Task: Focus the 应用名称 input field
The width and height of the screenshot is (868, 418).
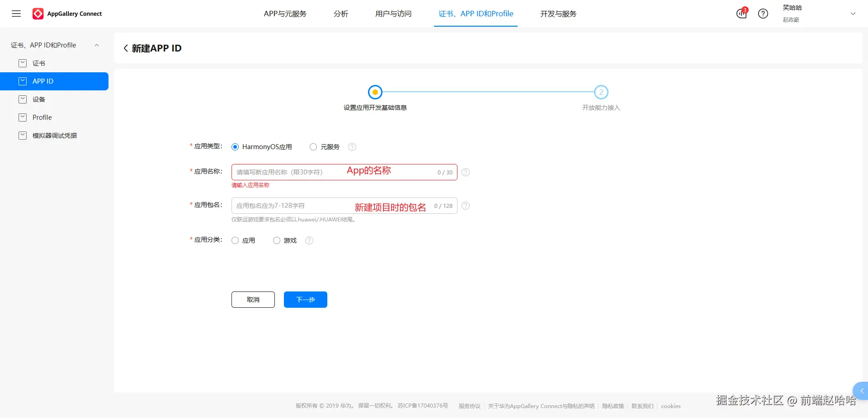Action: [x=344, y=172]
